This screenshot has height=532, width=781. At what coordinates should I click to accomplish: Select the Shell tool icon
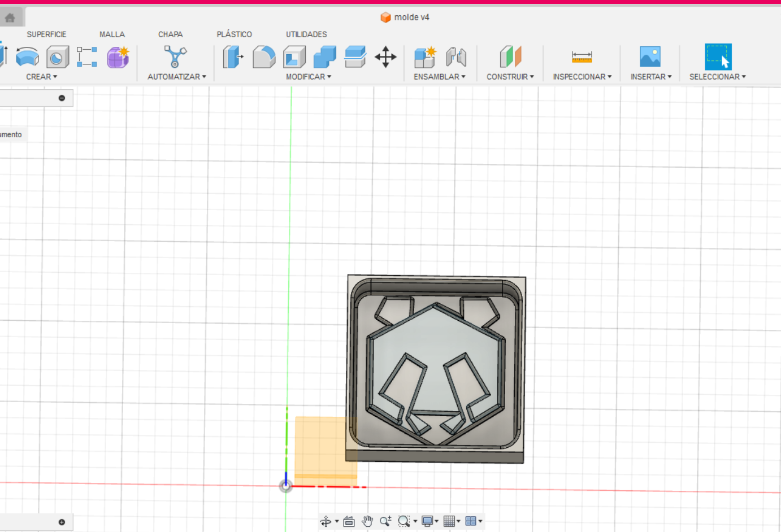294,57
